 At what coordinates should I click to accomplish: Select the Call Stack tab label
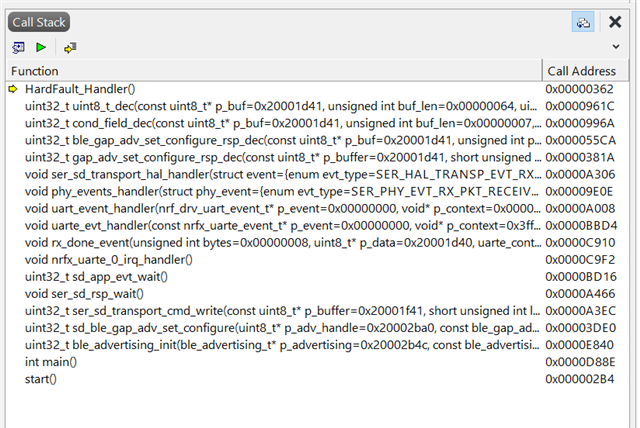(39, 22)
